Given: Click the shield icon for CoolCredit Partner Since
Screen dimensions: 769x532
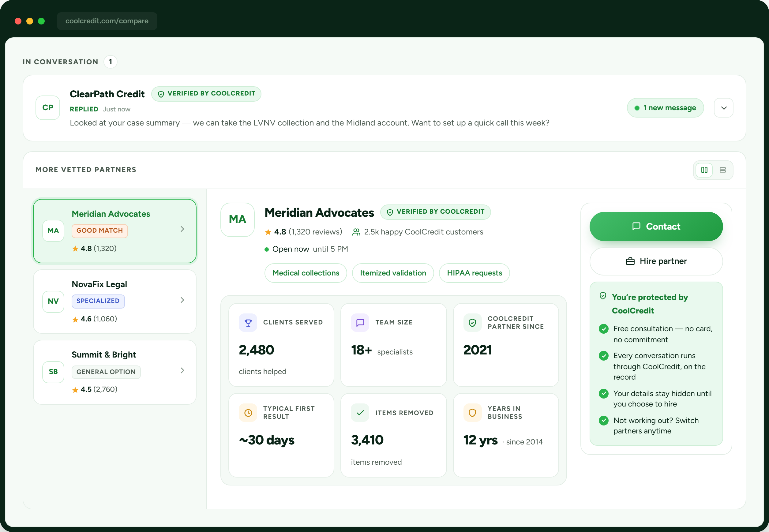Looking at the screenshot, I should [x=472, y=322].
